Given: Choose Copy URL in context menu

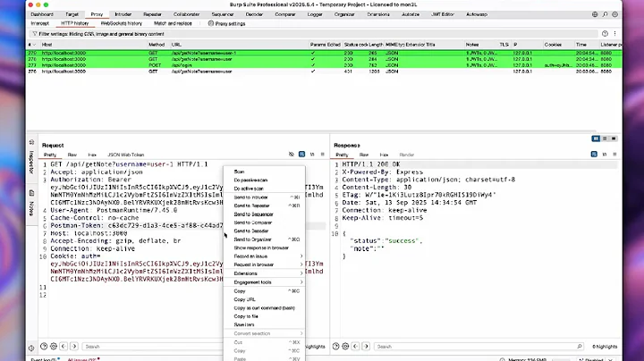Looking at the screenshot, I should 265,299.
